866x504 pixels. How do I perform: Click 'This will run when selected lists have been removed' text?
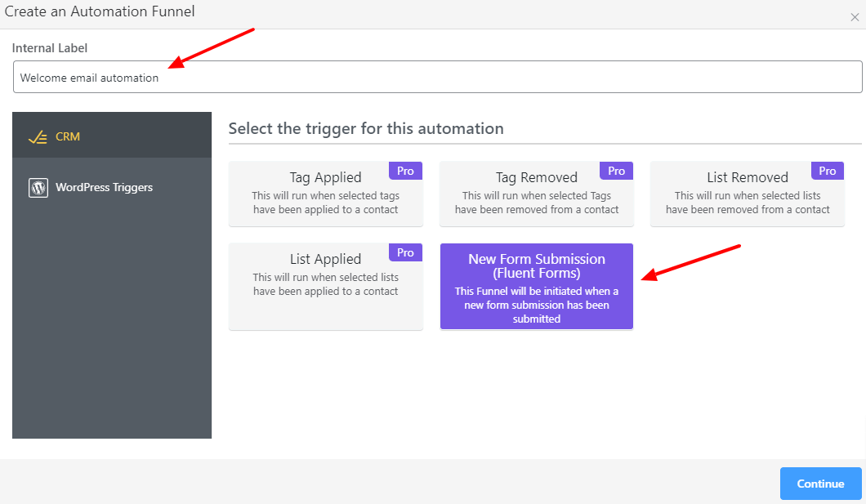tap(748, 203)
